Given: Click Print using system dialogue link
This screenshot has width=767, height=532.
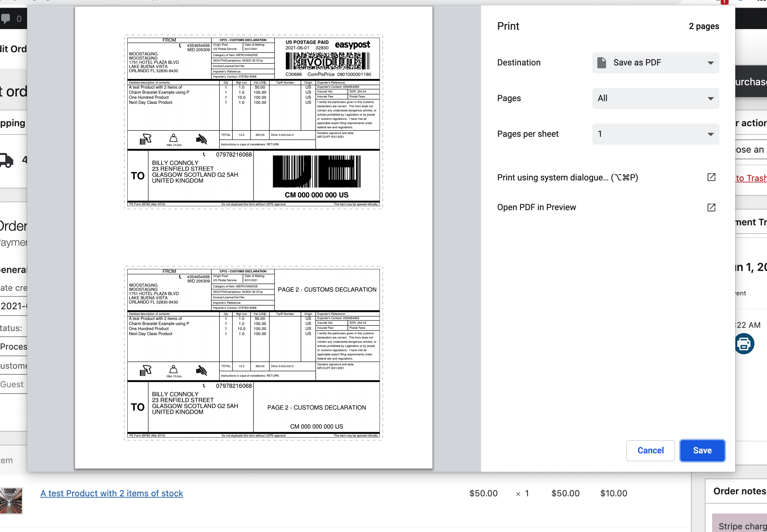Looking at the screenshot, I should click(567, 177).
